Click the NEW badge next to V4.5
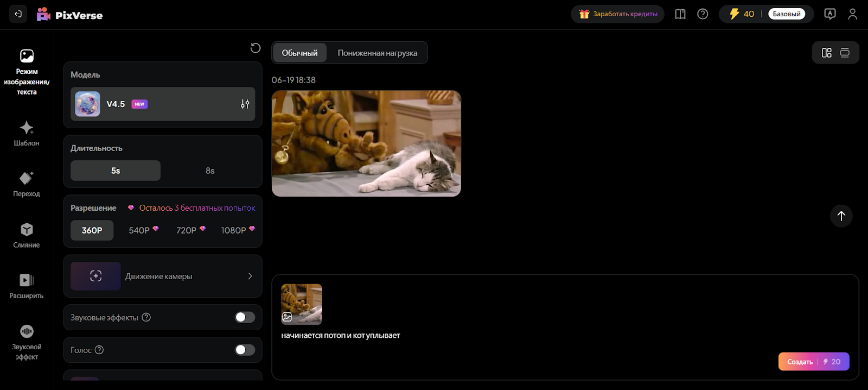 [139, 104]
